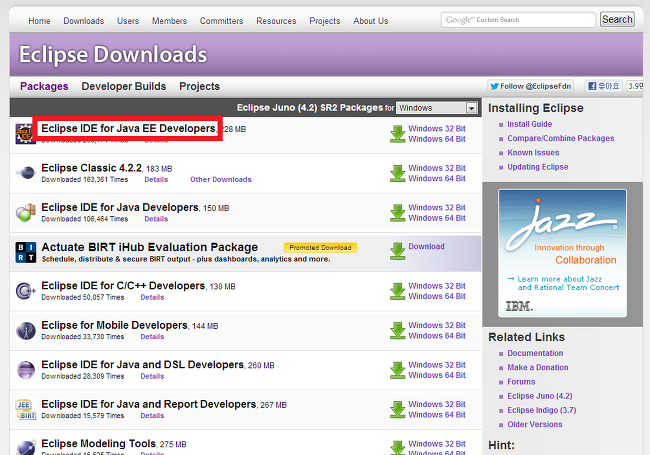650x455 pixels.
Task: Switch to the Packages tab
Action: (x=44, y=86)
